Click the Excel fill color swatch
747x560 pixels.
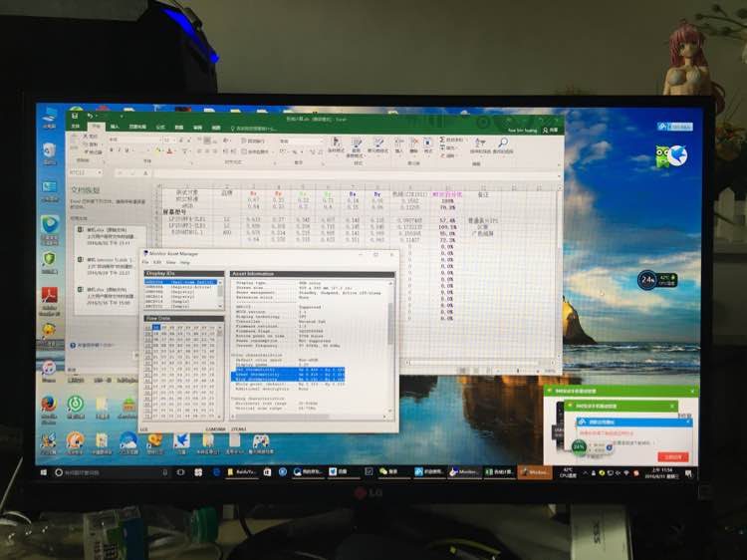[157, 150]
